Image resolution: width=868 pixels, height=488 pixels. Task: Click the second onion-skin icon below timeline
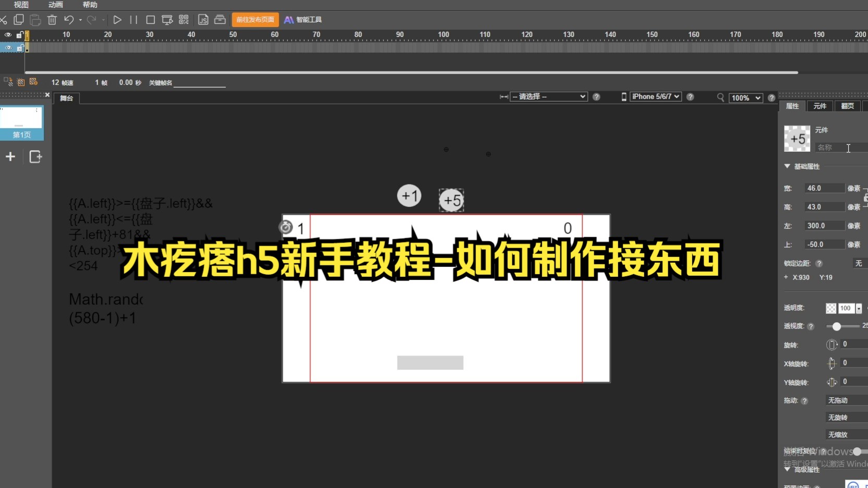click(21, 82)
